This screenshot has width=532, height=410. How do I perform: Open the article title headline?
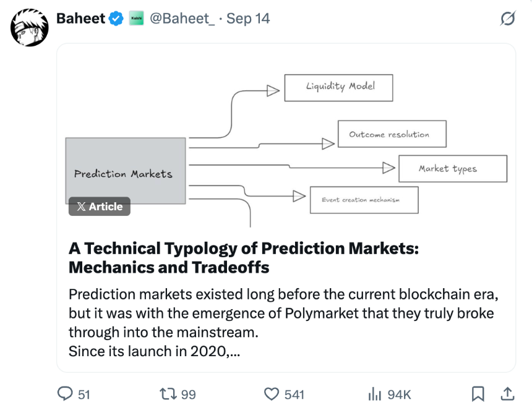244,257
